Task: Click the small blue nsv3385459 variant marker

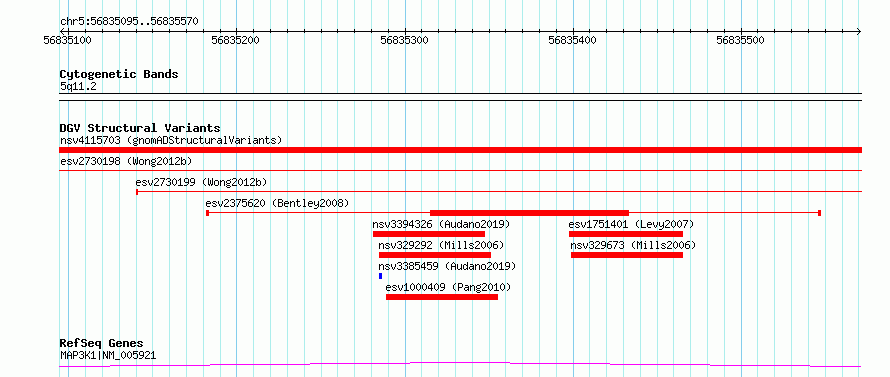Action: (380, 276)
